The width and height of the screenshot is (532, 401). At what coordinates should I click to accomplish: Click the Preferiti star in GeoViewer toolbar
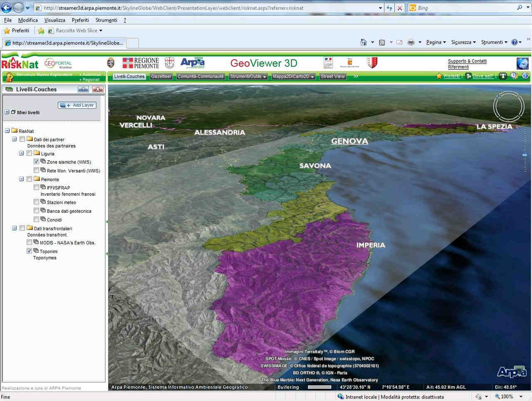click(439, 76)
